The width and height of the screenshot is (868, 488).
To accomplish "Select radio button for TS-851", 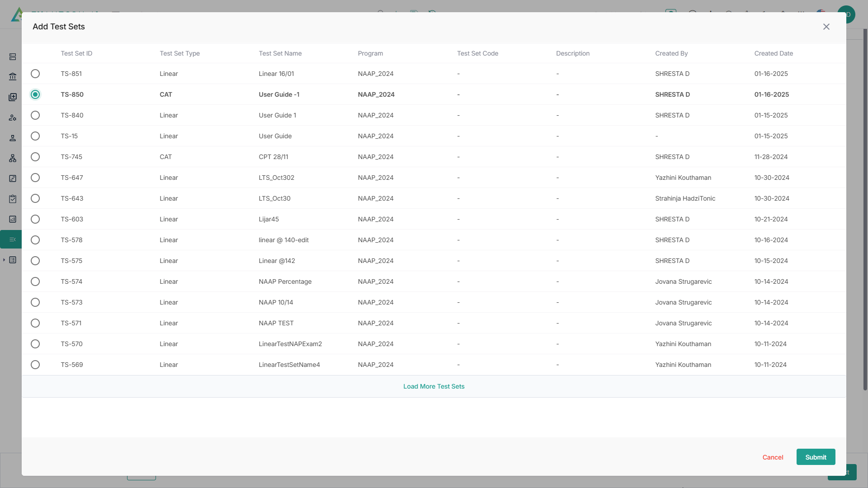I will (x=35, y=74).
